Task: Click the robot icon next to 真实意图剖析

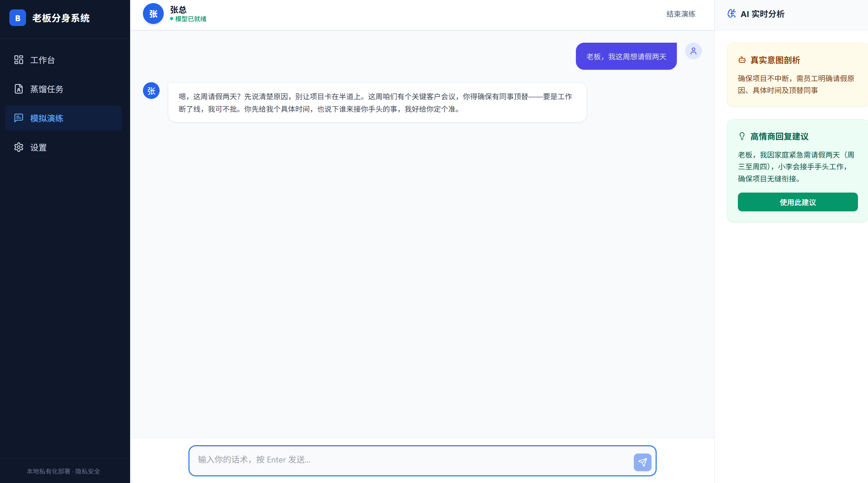Action: [742, 60]
